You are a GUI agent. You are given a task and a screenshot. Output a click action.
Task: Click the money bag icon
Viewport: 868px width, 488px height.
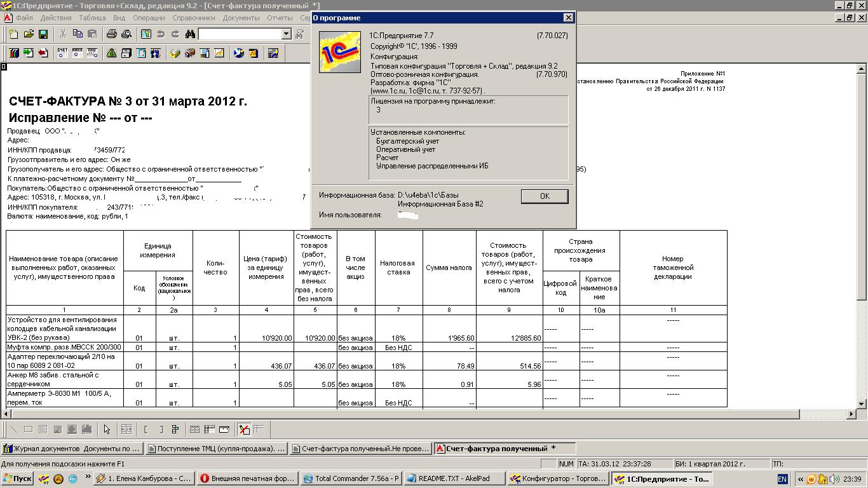click(112, 53)
